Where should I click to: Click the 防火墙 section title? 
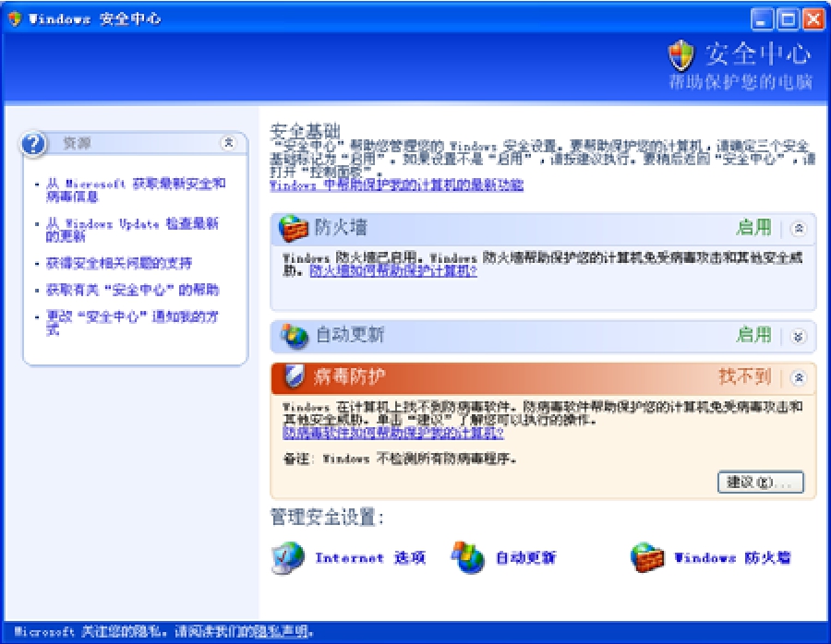pos(341,228)
